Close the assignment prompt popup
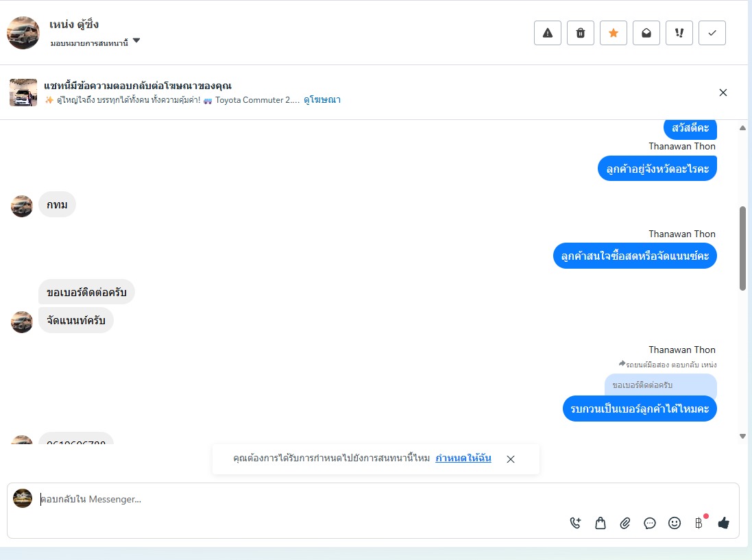This screenshot has height=560, width=752. [511, 459]
